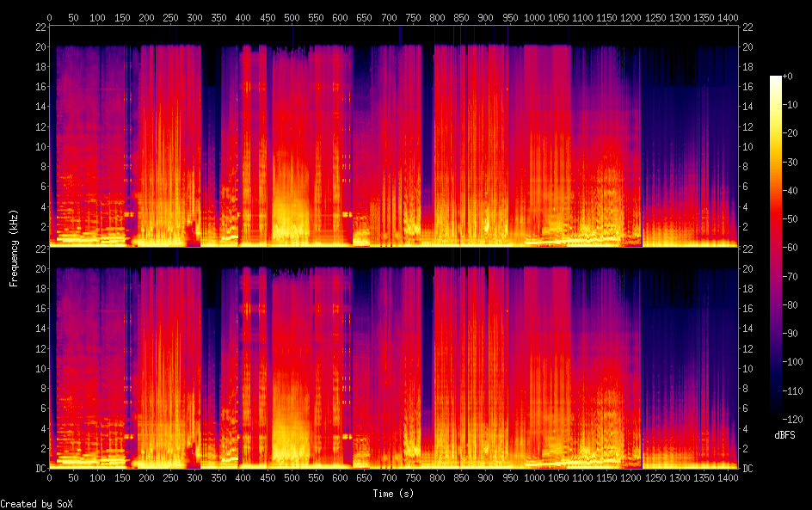Click the "250" tick on the top time axis
This screenshot has height=510, width=812.
[170, 17]
